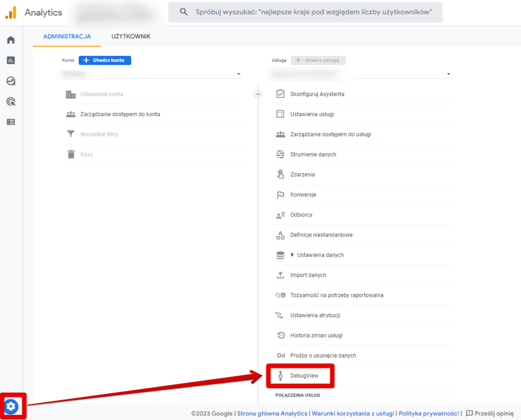Open Polityka prywatności link
Screen dimensions: 521x420
[429, 413]
